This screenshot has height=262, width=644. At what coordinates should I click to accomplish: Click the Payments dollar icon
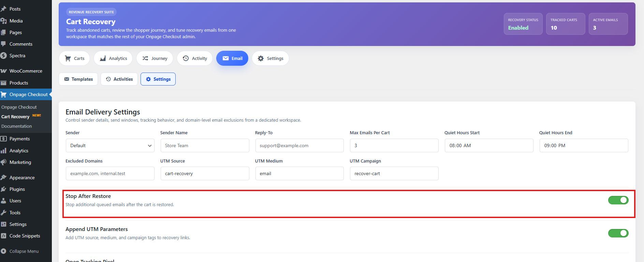[3, 139]
